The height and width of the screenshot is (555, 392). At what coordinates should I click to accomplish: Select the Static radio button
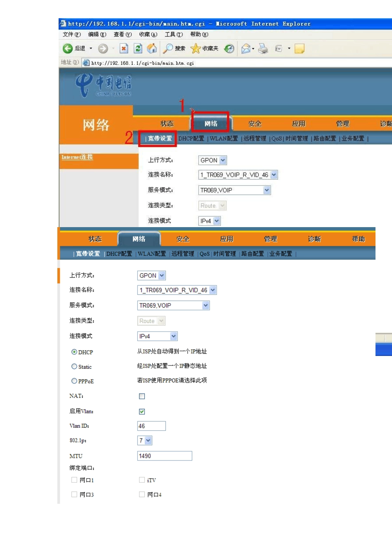[x=74, y=367]
